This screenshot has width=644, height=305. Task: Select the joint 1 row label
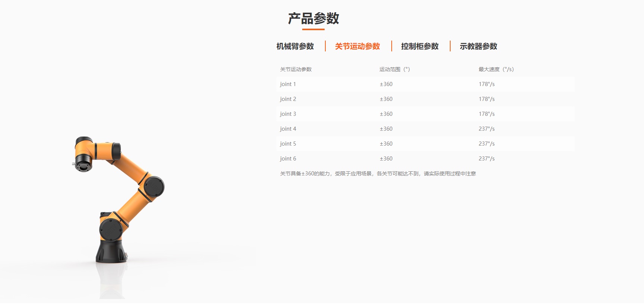(288, 84)
